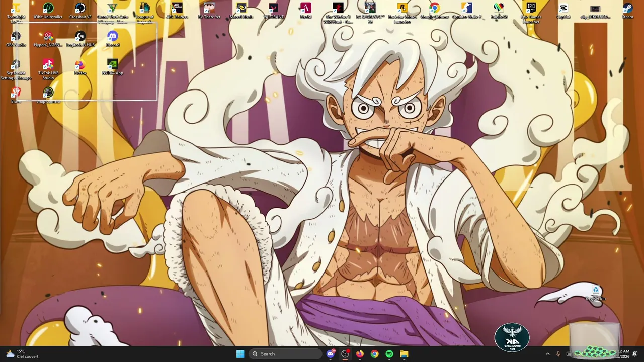644x362 pixels.
Task: Open the notification bell in the taskbar
Action: tap(635, 354)
